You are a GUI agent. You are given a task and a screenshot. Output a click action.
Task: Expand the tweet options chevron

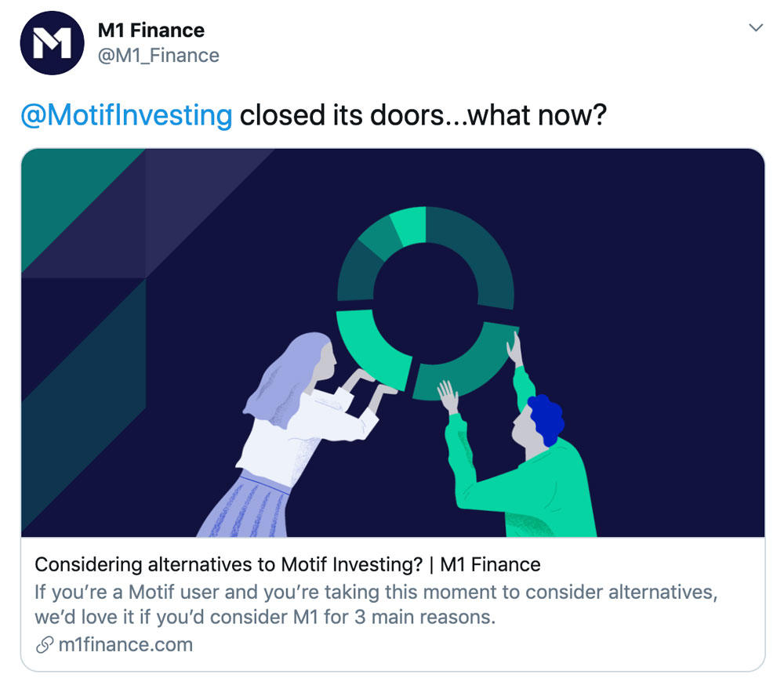(x=756, y=28)
